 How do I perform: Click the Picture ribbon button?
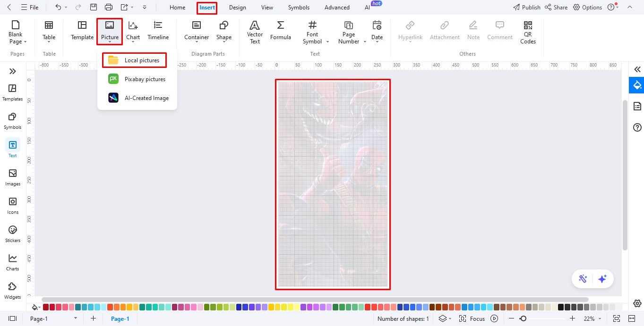pyautogui.click(x=110, y=31)
